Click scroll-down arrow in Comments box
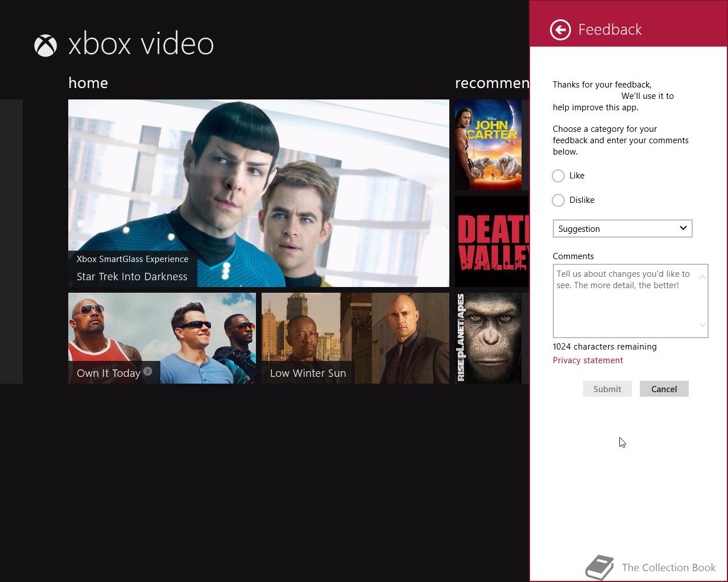Image resolution: width=728 pixels, height=582 pixels. [702, 325]
